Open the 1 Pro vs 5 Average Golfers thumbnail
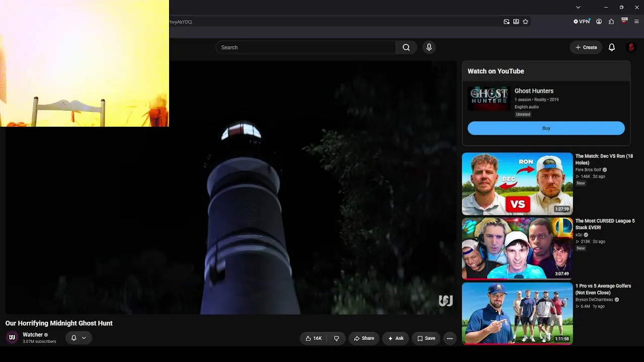This screenshot has width=644, height=362. click(517, 313)
